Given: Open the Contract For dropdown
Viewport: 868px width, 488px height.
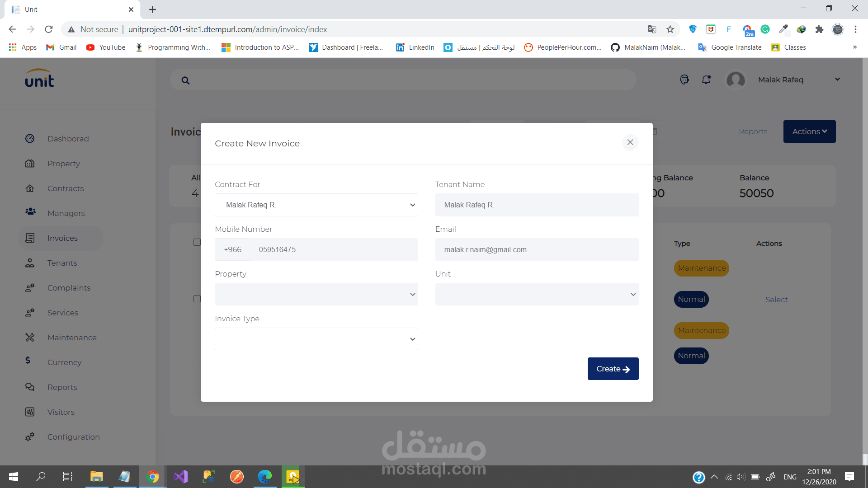Looking at the screenshot, I should [x=316, y=205].
